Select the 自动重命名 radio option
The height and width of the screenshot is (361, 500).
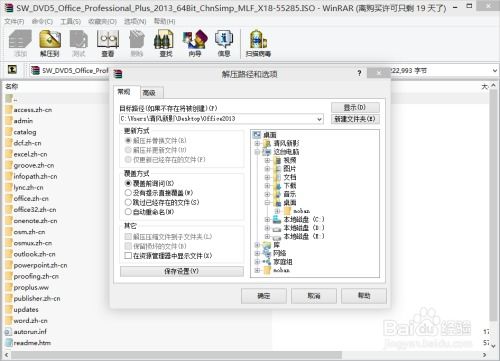(x=128, y=212)
